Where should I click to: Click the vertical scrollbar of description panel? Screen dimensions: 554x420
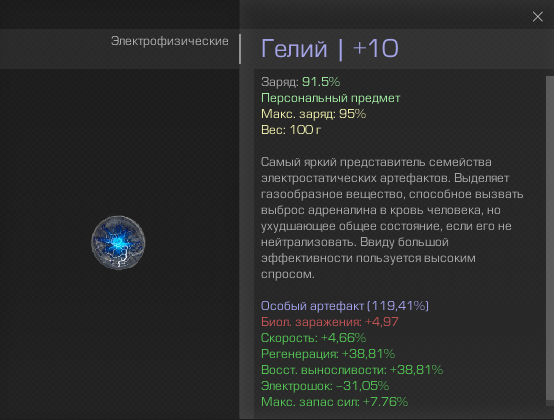point(550,238)
